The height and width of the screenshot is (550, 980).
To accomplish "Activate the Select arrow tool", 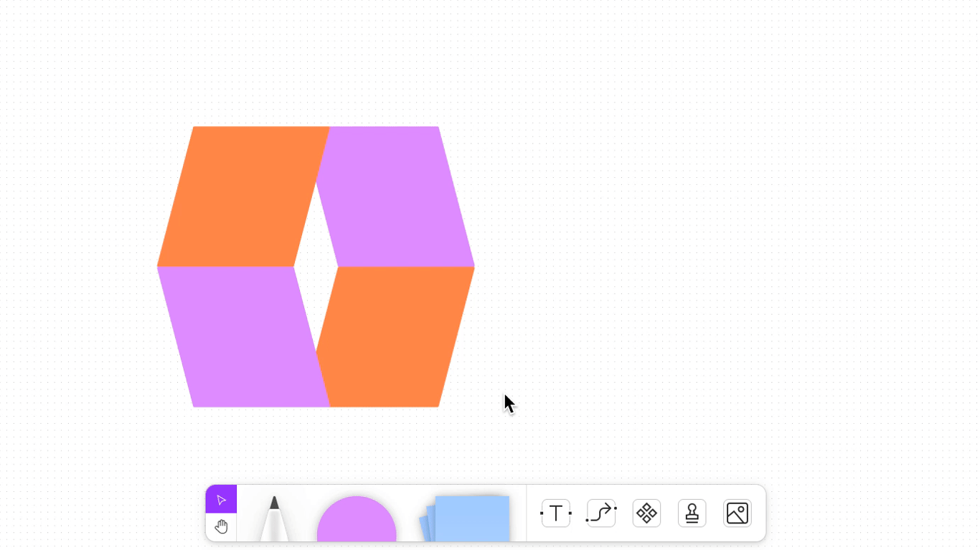I will tap(221, 500).
